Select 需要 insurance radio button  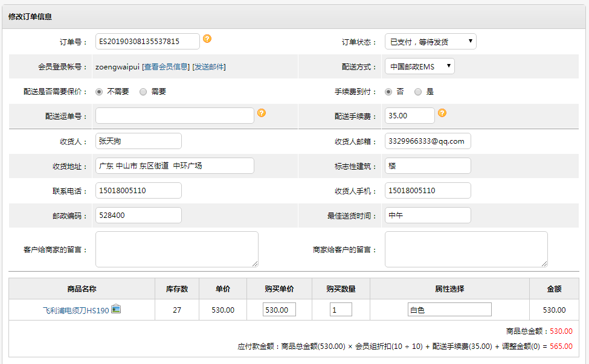point(143,92)
